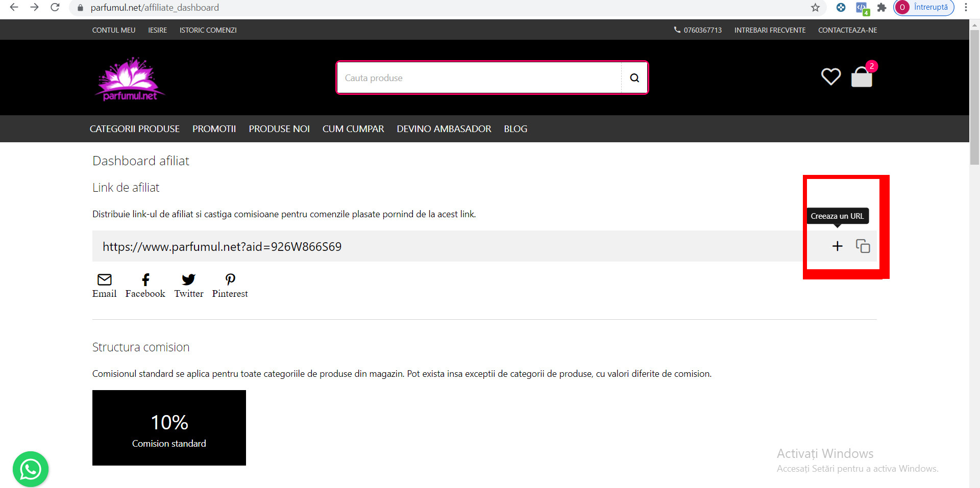Open WhatsApp chat bubble
Image resolution: width=980 pixels, height=488 pixels.
31,469
